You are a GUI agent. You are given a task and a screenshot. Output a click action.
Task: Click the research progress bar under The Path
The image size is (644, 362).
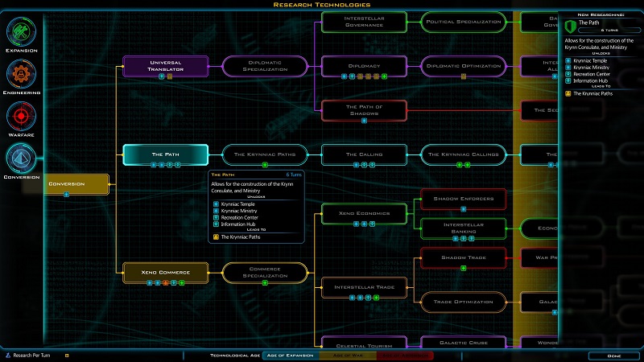tap(609, 31)
